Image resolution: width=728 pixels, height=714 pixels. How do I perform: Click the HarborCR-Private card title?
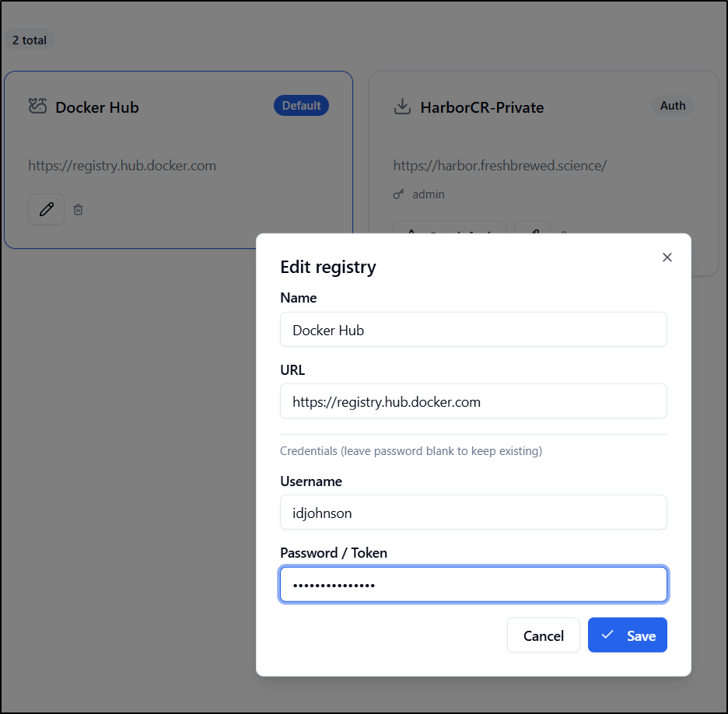click(481, 107)
